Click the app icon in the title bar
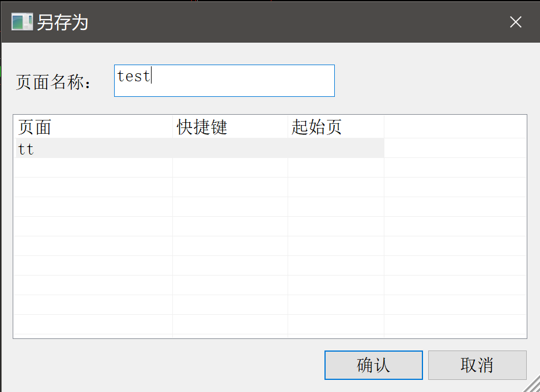The image size is (540, 392). click(x=21, y=22)
